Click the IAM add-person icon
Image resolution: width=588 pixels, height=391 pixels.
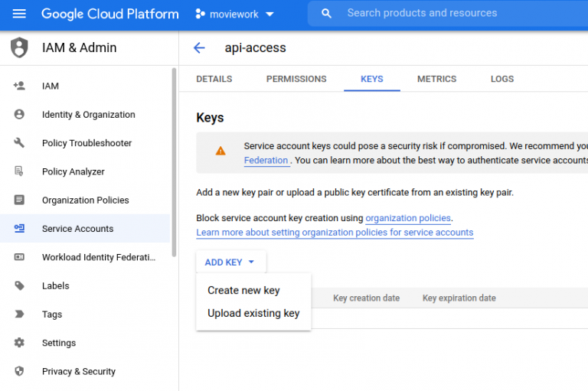[x=19, y=86]
